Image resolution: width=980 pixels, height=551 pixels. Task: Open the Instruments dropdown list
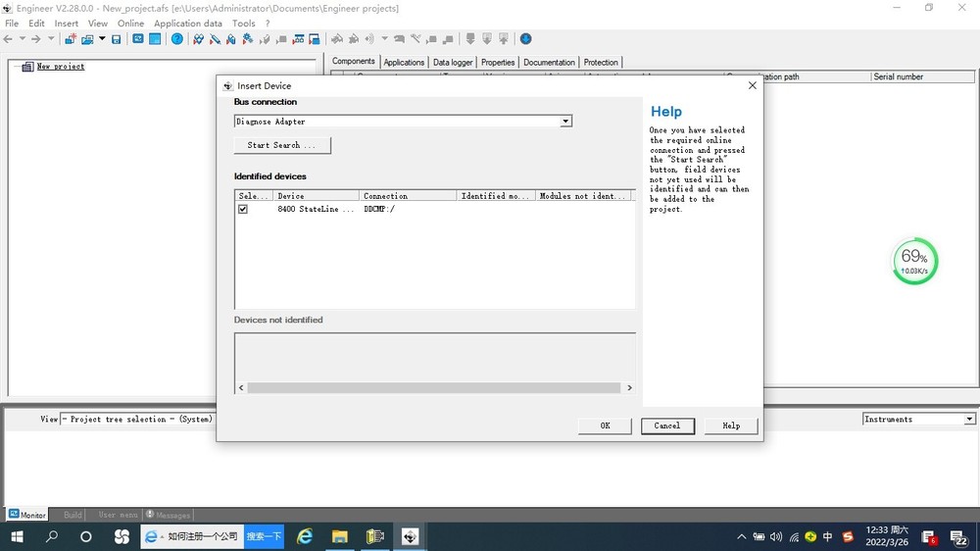tap(969, 419)
